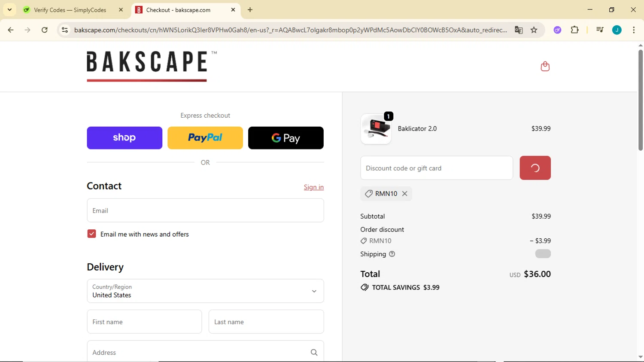Uncheck Email me with news and offers

coord(91,234)
